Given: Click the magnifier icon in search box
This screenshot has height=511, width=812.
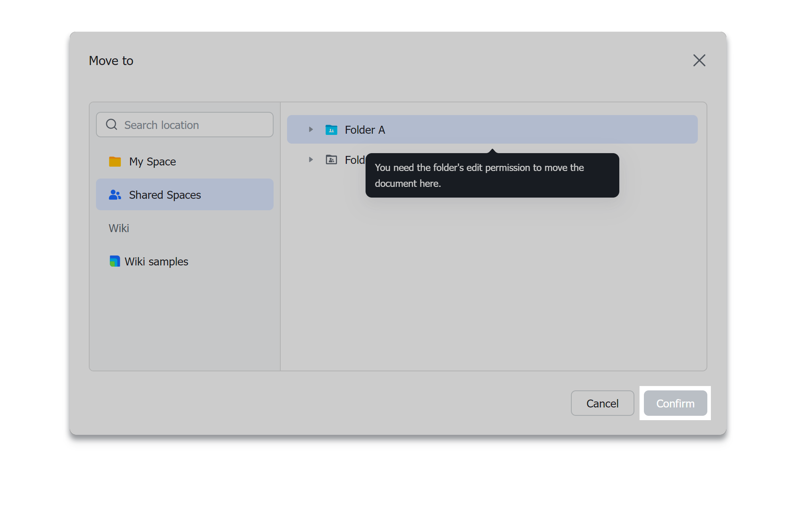Looking at the screenshot, I should pyautogui.click(x=112, y=125).
